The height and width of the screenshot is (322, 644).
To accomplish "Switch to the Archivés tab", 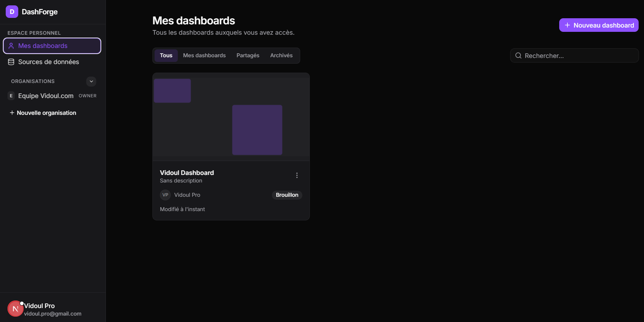I will (x=281, y=55).
